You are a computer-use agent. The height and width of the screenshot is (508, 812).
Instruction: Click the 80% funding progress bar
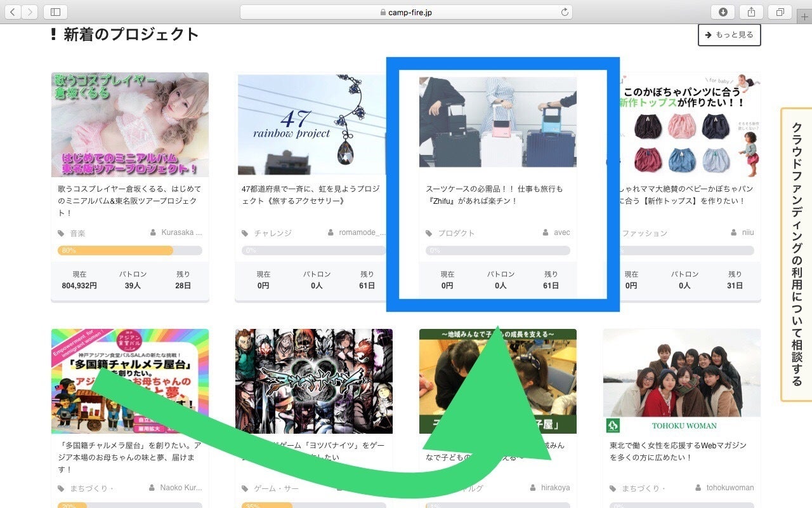click(129, 251)
